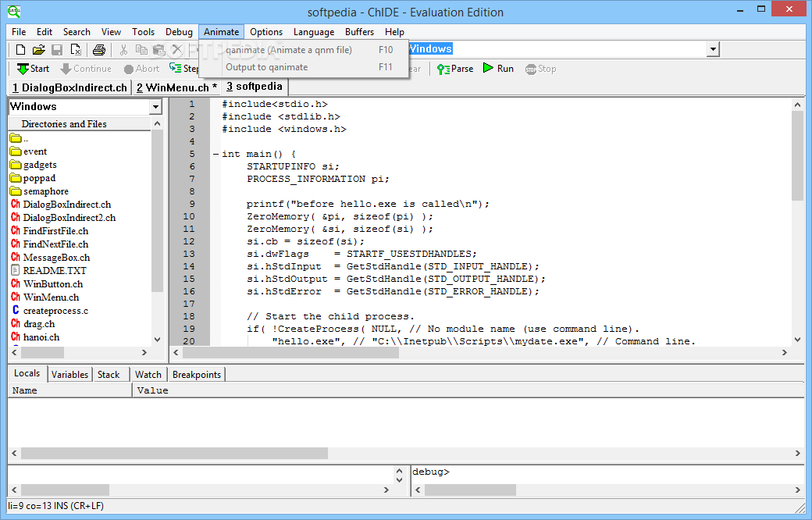Click the Abort debug button
Screen dimensions: 812x520
pyautogui.click(x=141, y=69)
